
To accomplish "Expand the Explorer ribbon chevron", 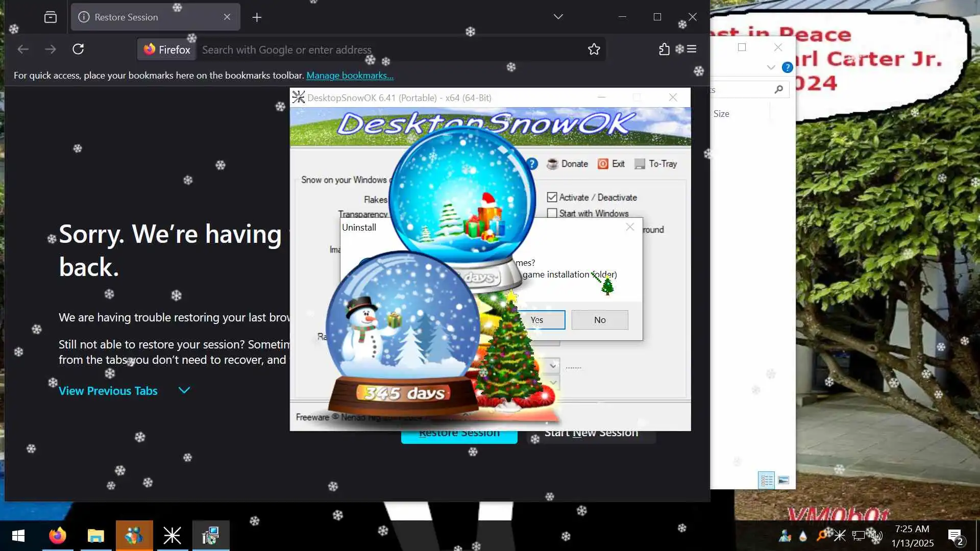I will click(x=771, y=67).
